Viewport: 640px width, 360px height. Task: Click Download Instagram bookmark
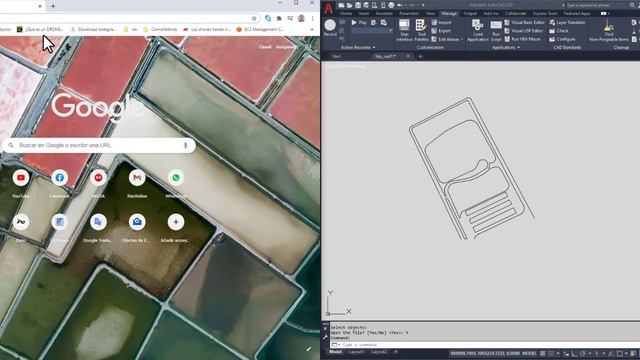point(93,29)
